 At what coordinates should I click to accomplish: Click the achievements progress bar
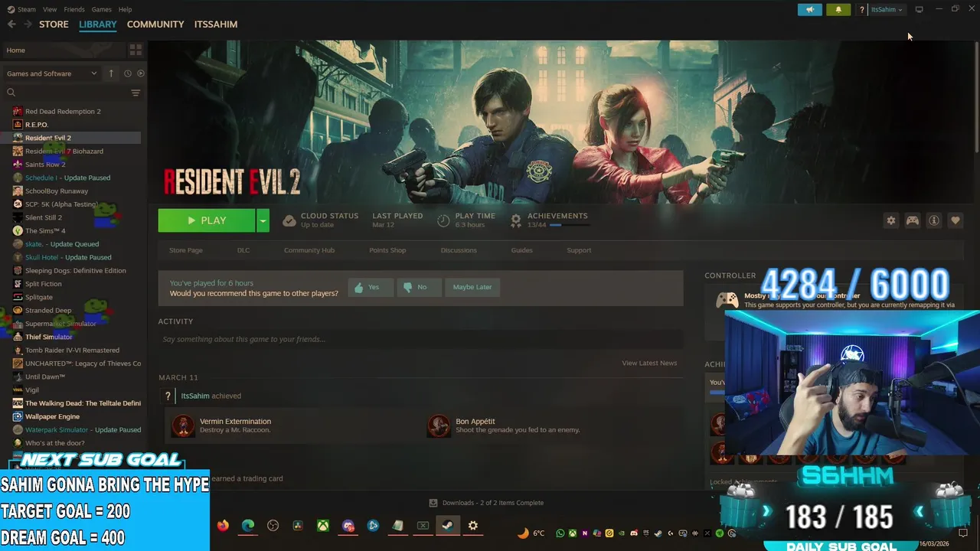[x=570, y=225]
